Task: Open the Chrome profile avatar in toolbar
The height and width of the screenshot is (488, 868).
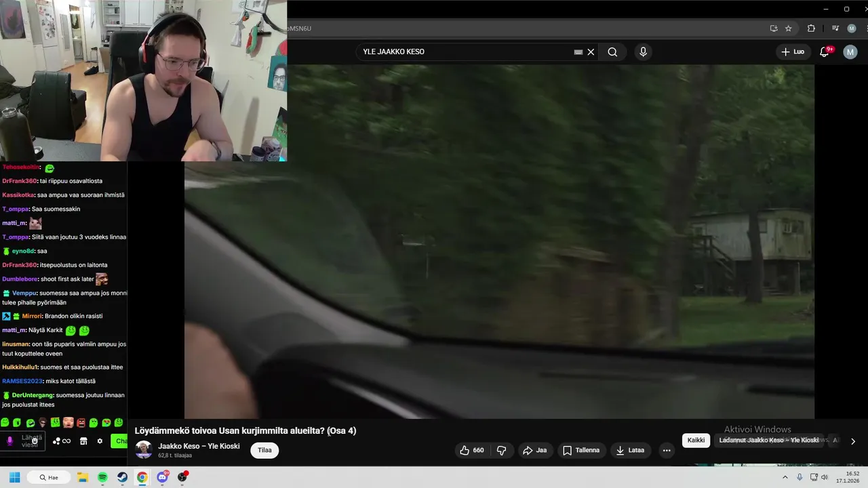Action: [852, 28]
